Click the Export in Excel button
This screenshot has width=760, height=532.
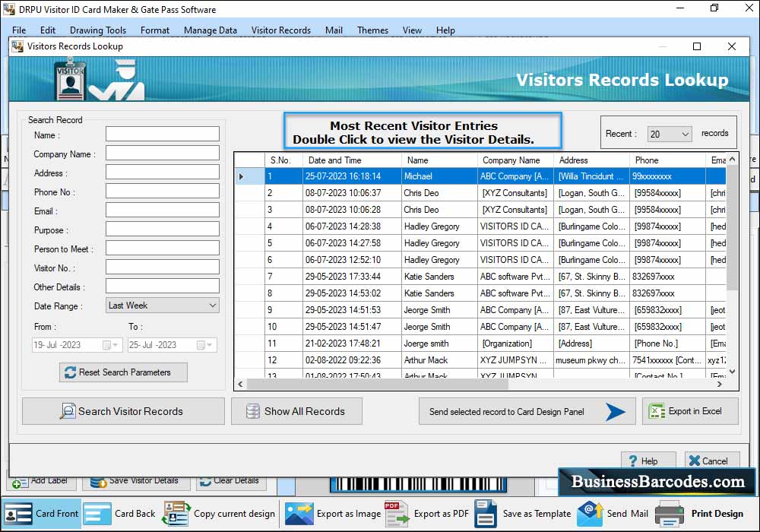click(x=690, y=411)
